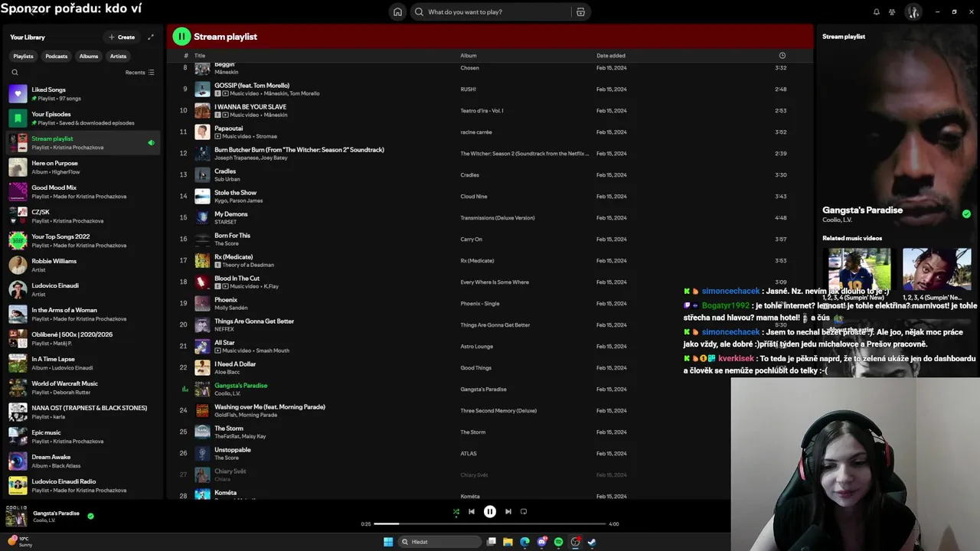Screen dimensions: 980x551
Task: Go to Spotify Home
Action: coord(397,11)
